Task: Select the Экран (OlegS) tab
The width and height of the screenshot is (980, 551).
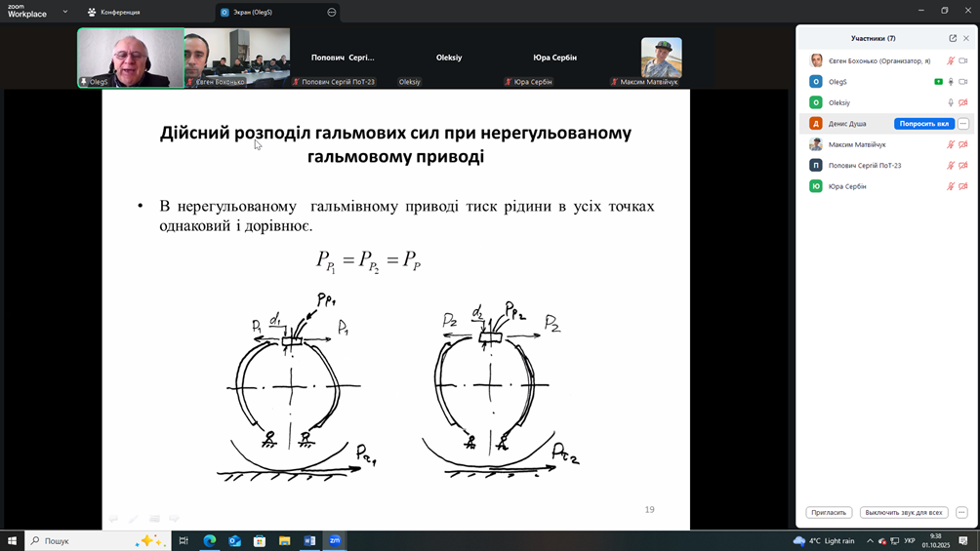Action: coord(252,12)
